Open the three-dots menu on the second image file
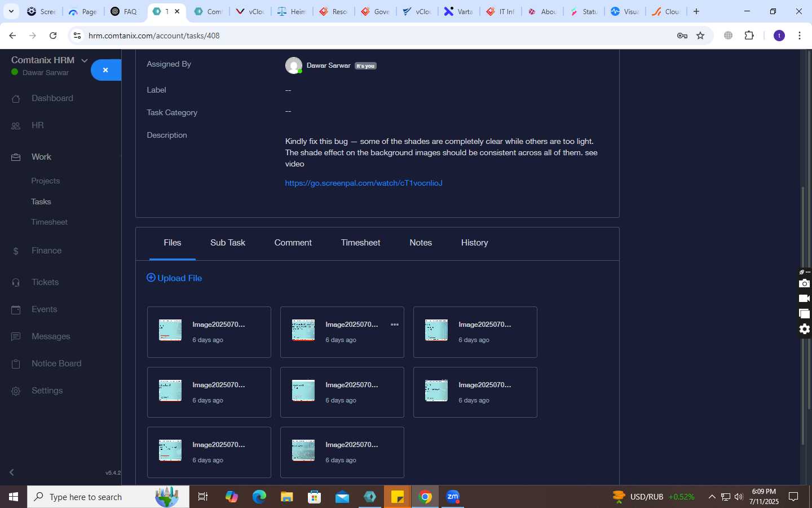Viewport: 812px width, 508px height. pos(395,325)
